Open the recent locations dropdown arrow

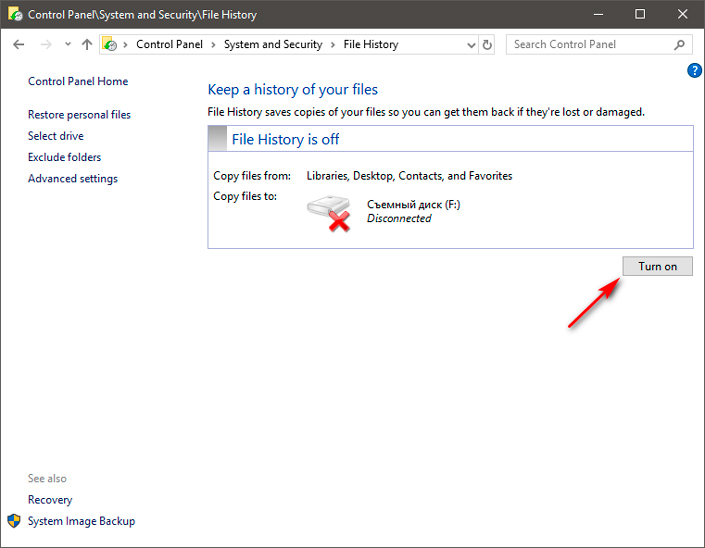[68, 44]
